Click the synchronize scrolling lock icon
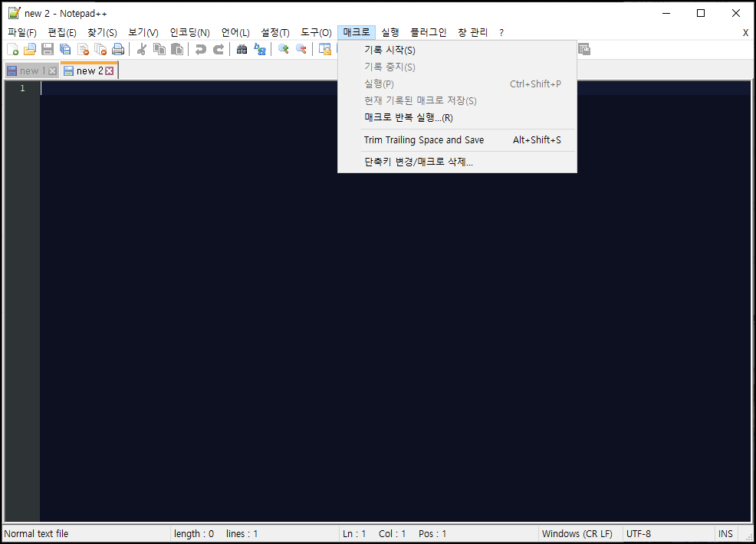The image size is (756, 544). [325, 49]
